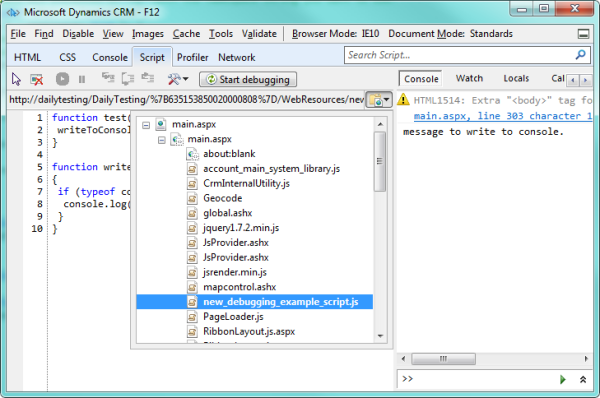The height and width of the screenshot is (398, 600).
Task: Open the Images menu
Action: coord(148,34)
